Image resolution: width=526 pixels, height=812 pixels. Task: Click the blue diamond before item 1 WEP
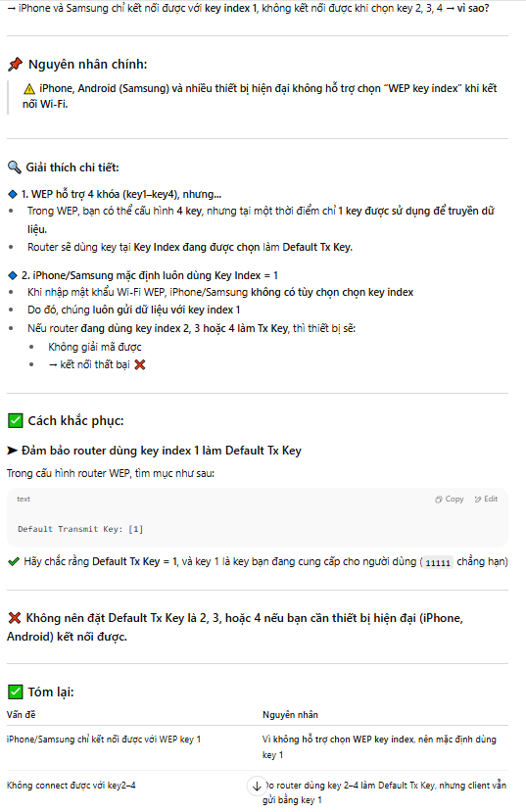point(13,194)
